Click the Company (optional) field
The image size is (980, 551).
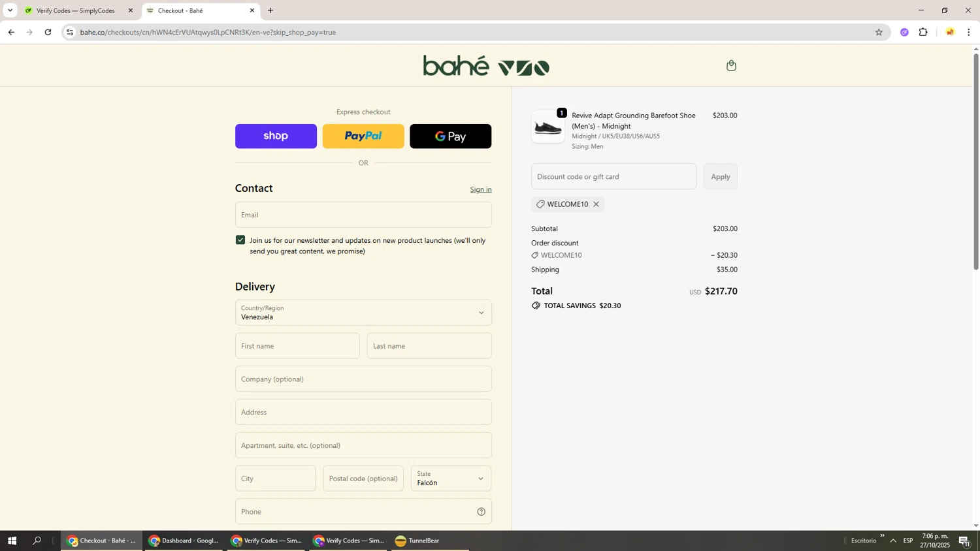click(x=363, y=379)
